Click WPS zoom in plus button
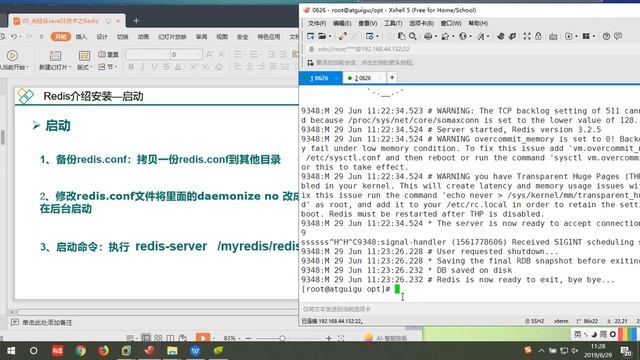 [329, 338]
